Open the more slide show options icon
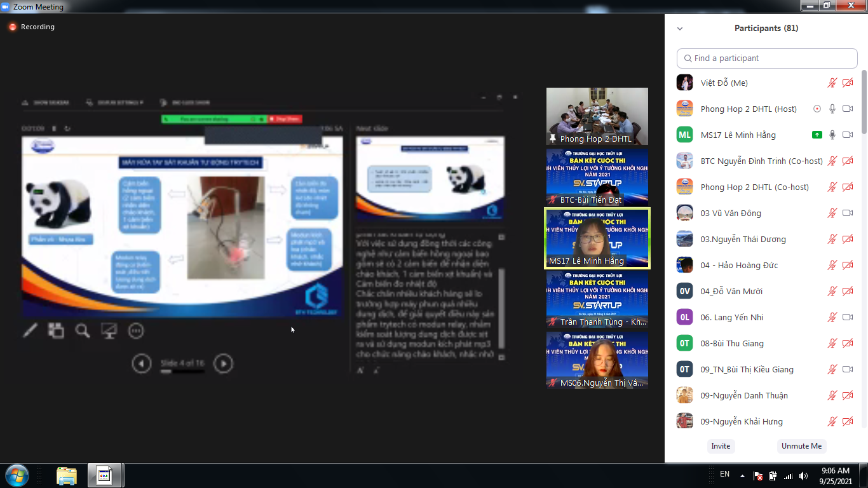Screen dimensions: 868x488 (x=136, y=330)
